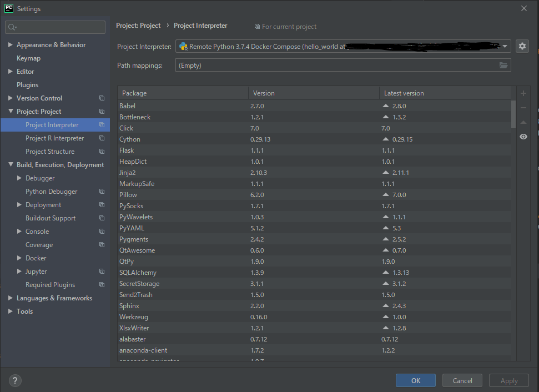Open Coverage settings page
Image resolution: width=539 pixels, height=392 pixels.
39,244
